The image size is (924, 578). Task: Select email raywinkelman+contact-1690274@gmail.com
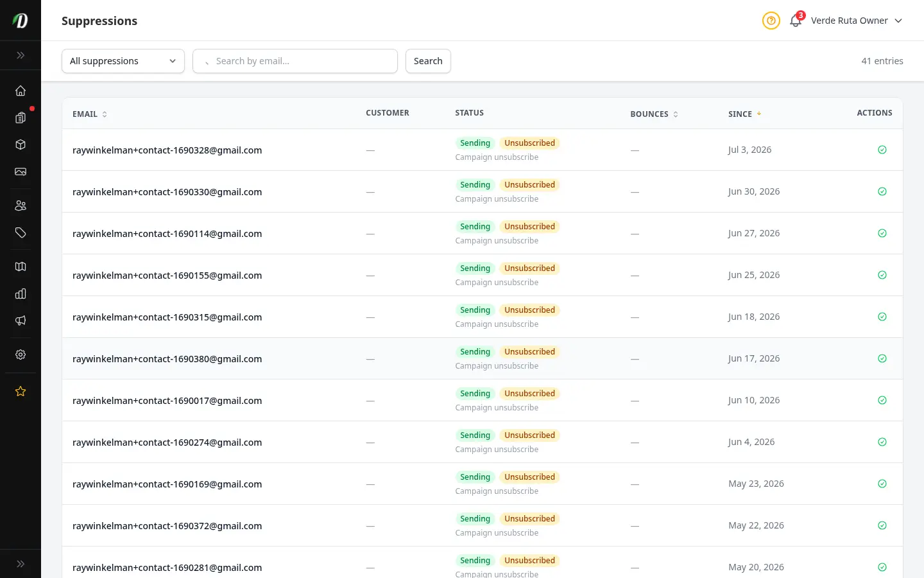[x=167, y=442]
